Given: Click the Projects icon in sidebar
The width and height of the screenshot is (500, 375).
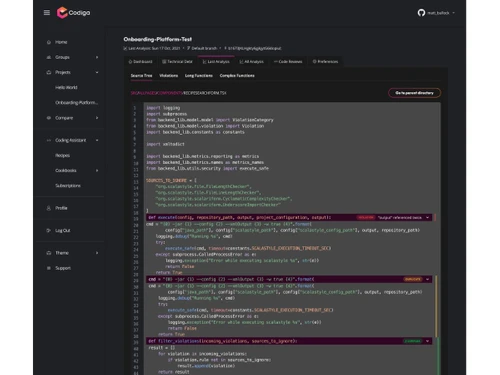Looking at the screenshot, I should click(x=49, y=72).
